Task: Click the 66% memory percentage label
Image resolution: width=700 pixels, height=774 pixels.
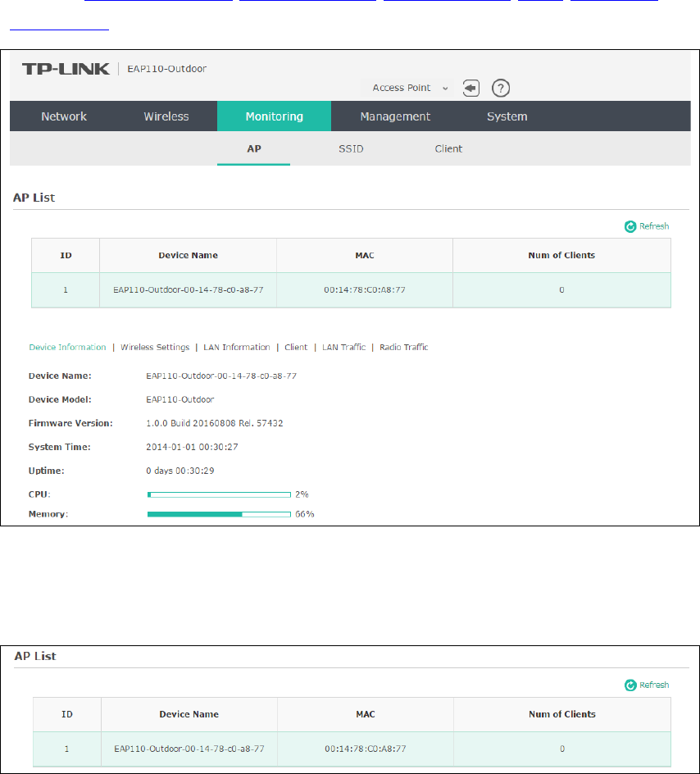Action: click(304, 514)
